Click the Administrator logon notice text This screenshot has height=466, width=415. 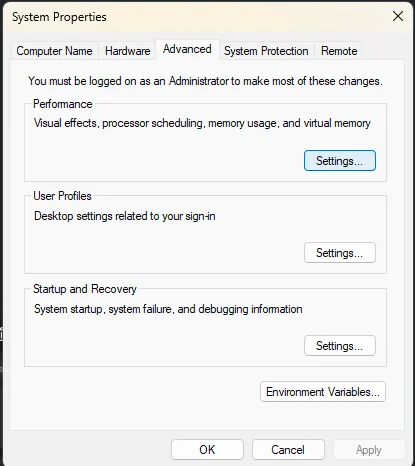205,81
